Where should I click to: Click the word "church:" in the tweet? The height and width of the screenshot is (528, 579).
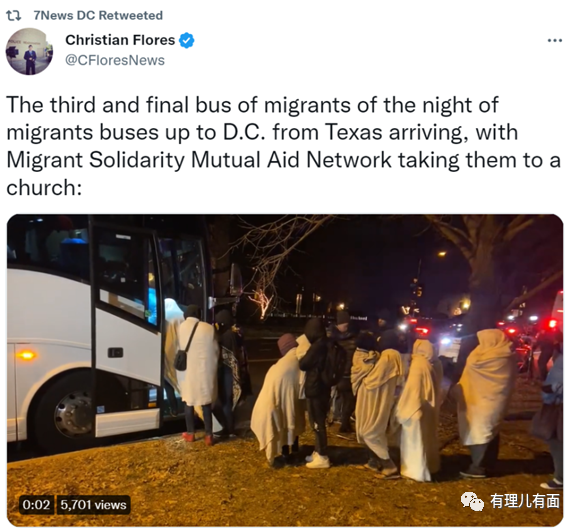click(44, 187)
